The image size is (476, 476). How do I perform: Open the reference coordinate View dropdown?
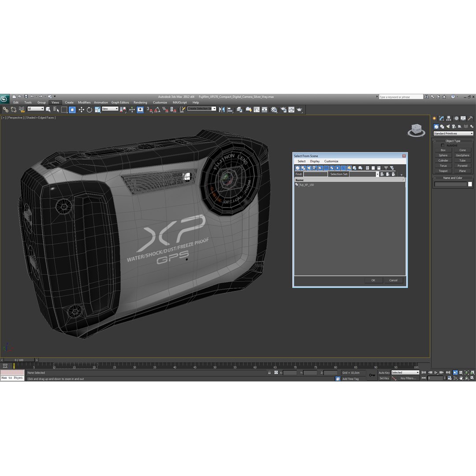pos(110,109)
